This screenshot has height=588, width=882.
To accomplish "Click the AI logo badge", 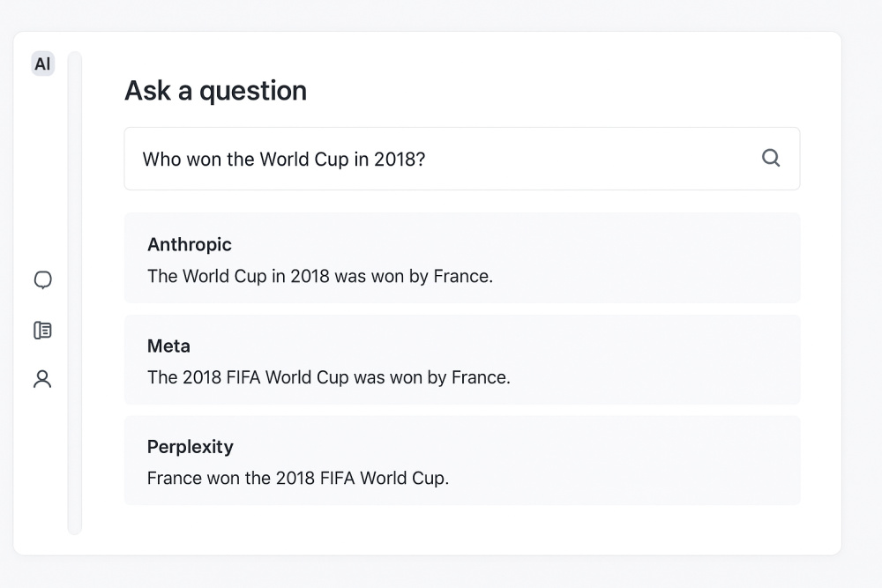I will point(42,63).
